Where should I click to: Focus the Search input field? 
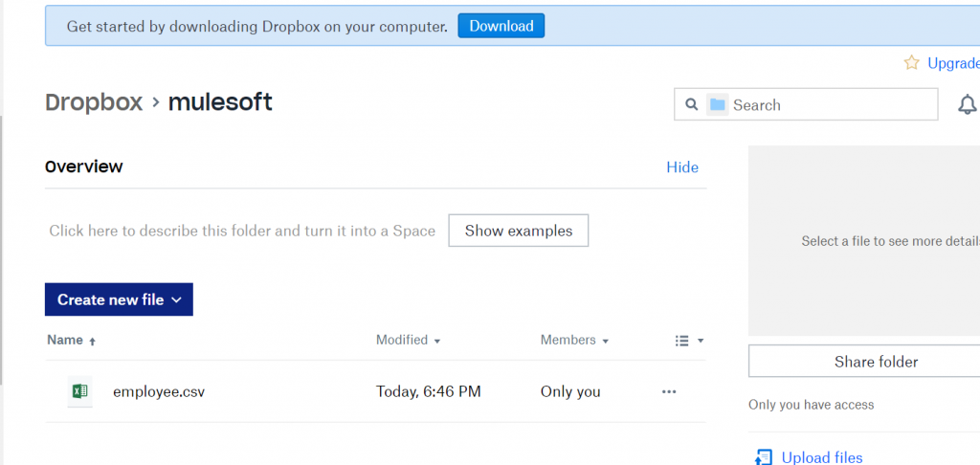tap(806, 104)
